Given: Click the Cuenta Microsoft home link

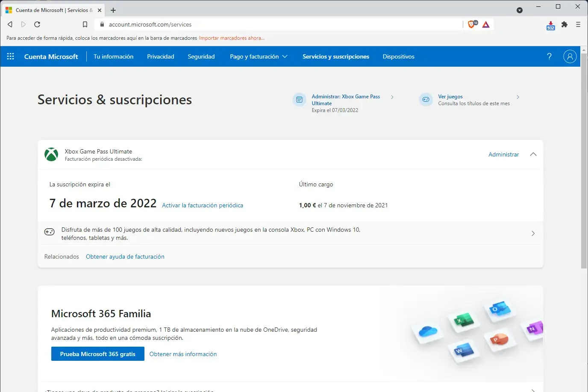Looking at the screenshot, I should tap(51, 56).
